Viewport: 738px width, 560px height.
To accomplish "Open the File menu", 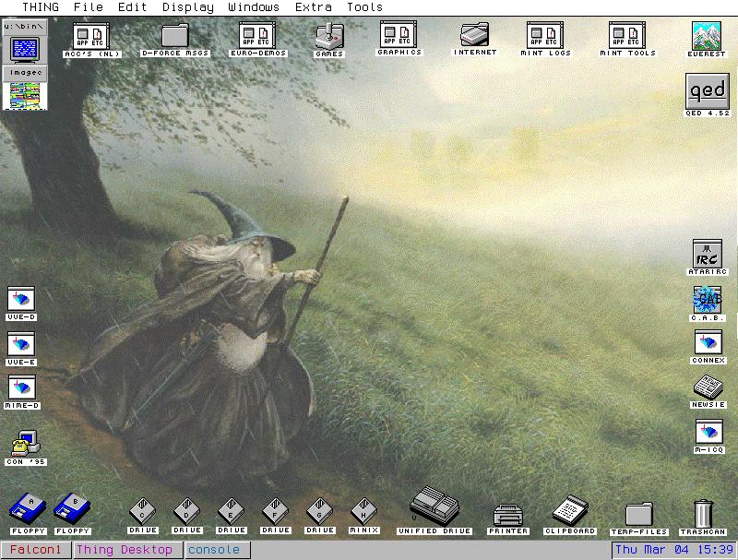I will pyautogui.click(x=89, y=7).
